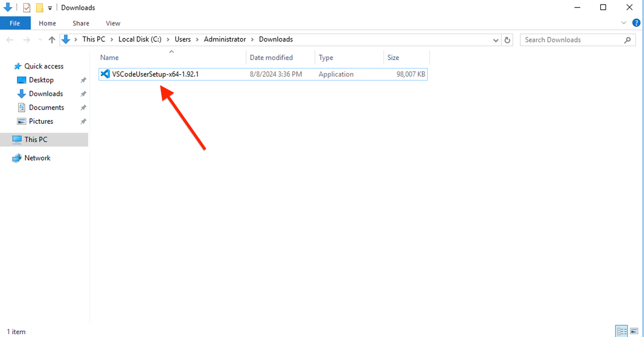The image size is (644, 337).
Task: Click Local Disk (C:) in the breadcrumb
Action: pyautogui.click(x=140, y=39)
